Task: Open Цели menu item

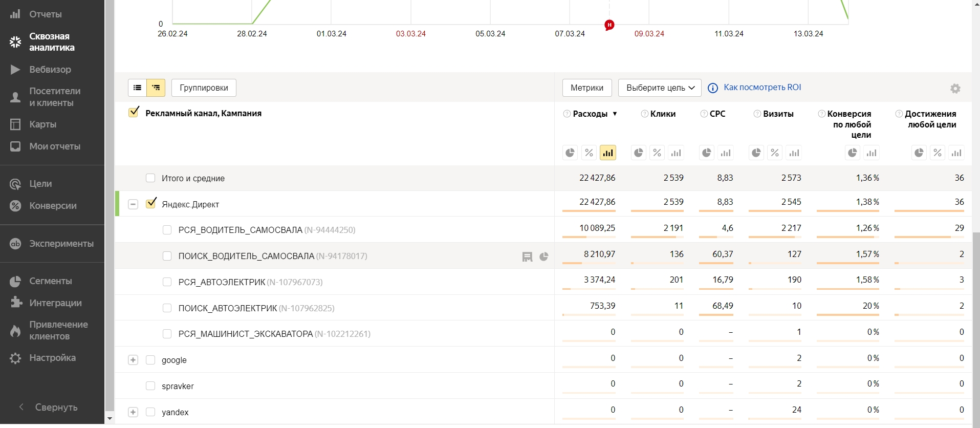Action: (40, 184)
